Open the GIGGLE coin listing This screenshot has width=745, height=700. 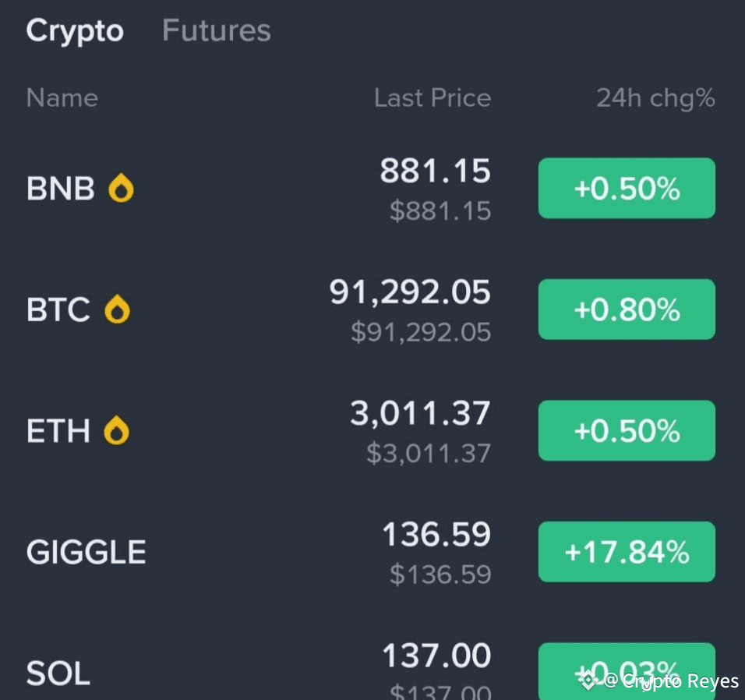pos(87,552)
